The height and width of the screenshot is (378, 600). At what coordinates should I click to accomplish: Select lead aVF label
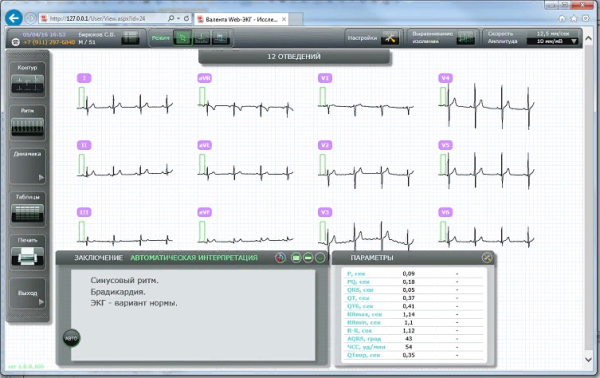pyautogui.click(x=205, y=212)
